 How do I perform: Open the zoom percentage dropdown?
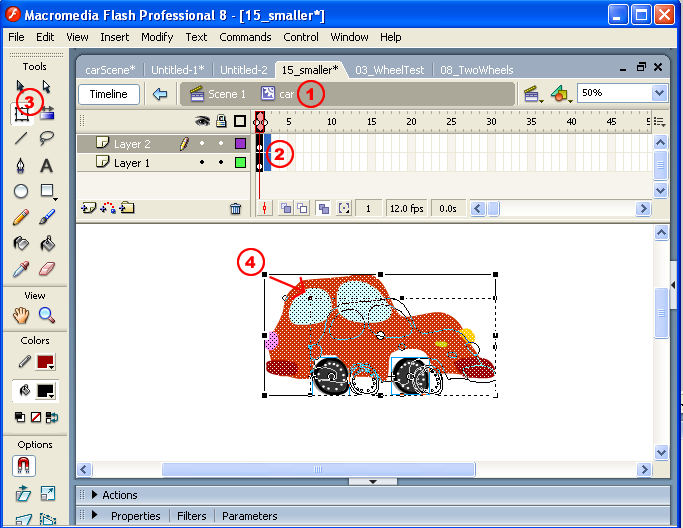pos(659,93)
